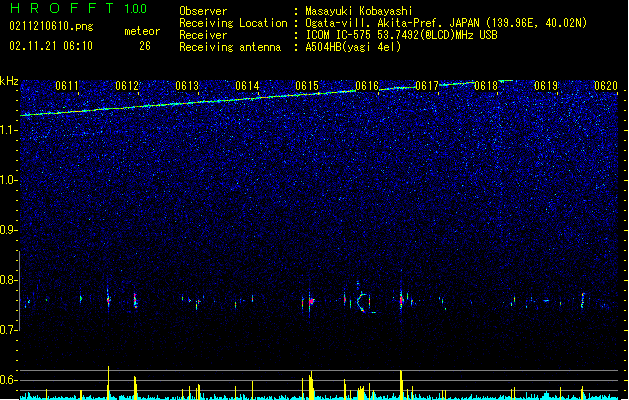
Task: Click the 0620 time marker
Action: (x=606, y=86)
